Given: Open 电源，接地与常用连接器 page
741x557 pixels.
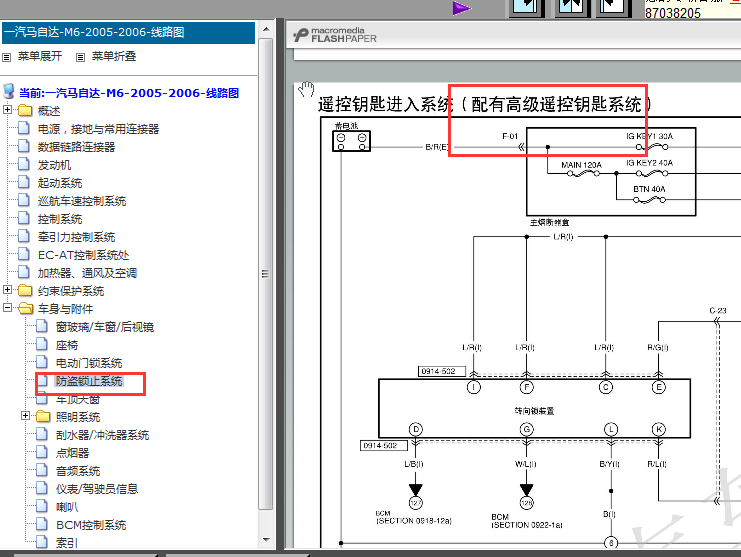Looking at the screenshot, I should pyautogui.click(x=98, y=129).
